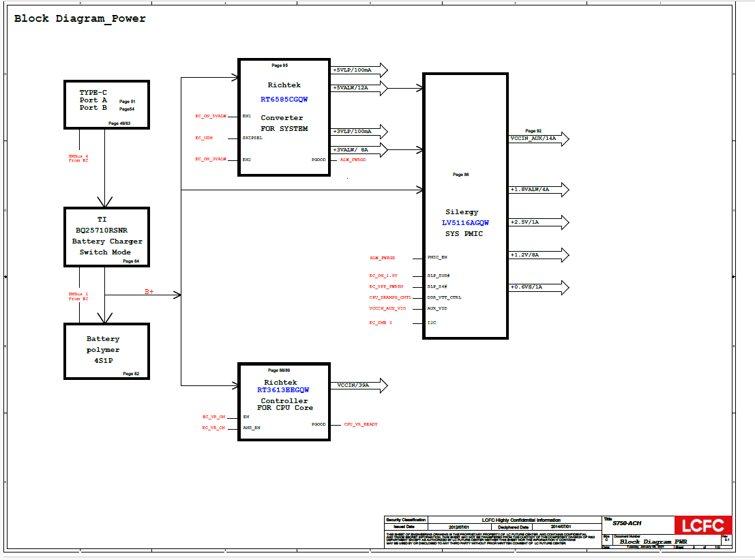The width and height of the screenshot is (755, 560).
Task: Click the "FOR CPU Core" text
Action: pos(285,409)
